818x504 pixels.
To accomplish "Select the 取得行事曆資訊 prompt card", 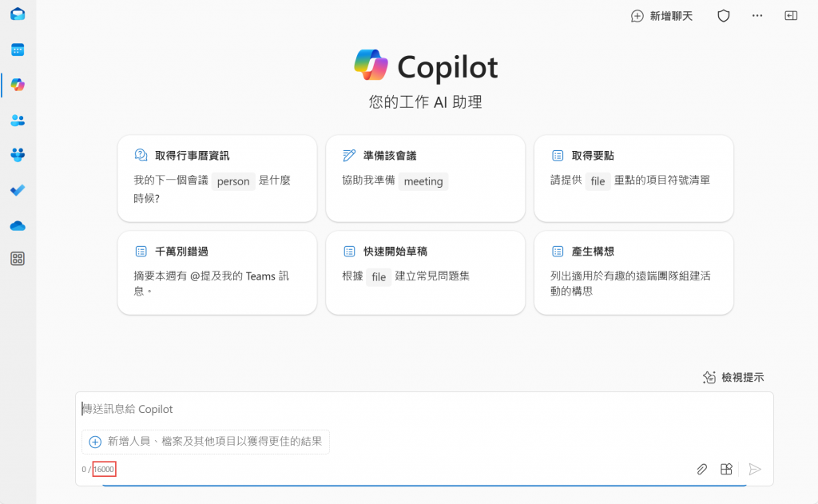I will coord(217,178).
